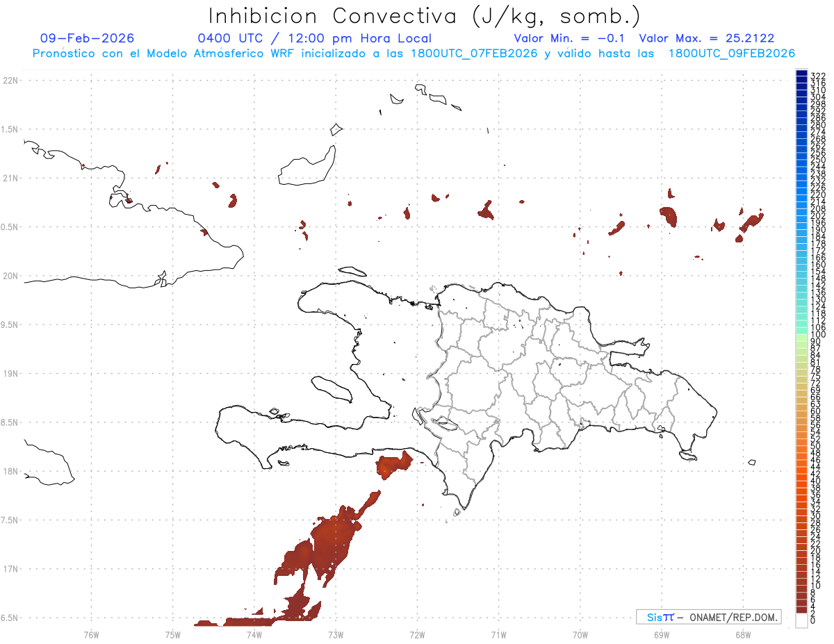Screen dimensions: 834x644
Task: Click the "76W" longitude label
Action: point(91,635)
